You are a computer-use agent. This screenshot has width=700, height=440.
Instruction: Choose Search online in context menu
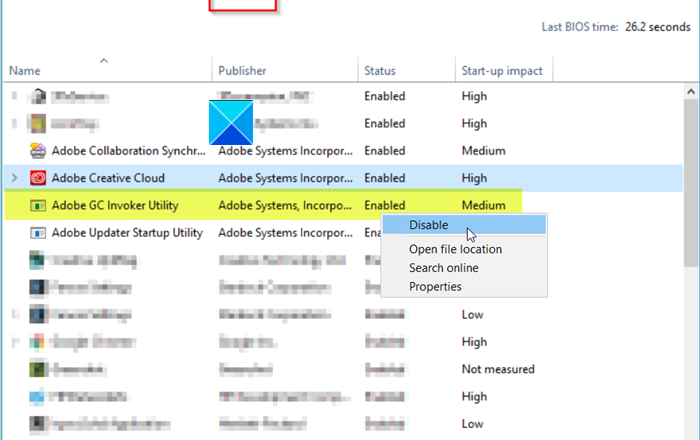click(x=444, y=268)
